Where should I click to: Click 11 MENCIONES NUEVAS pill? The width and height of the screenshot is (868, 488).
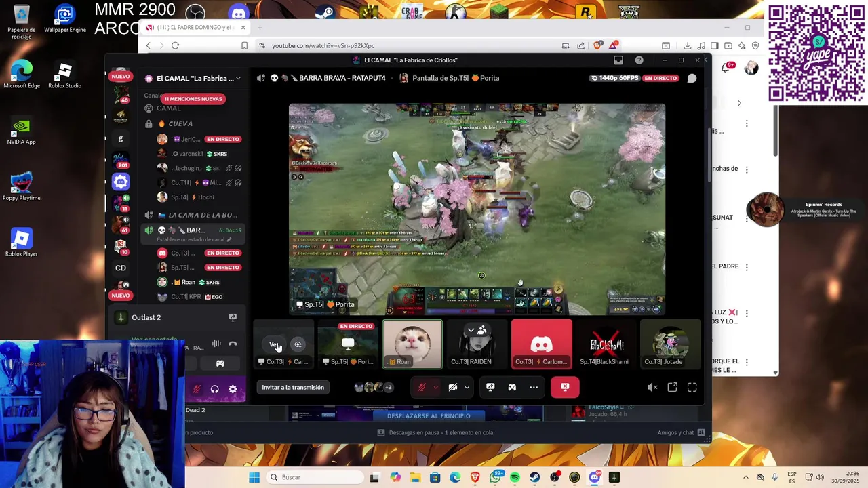[193, 99]
